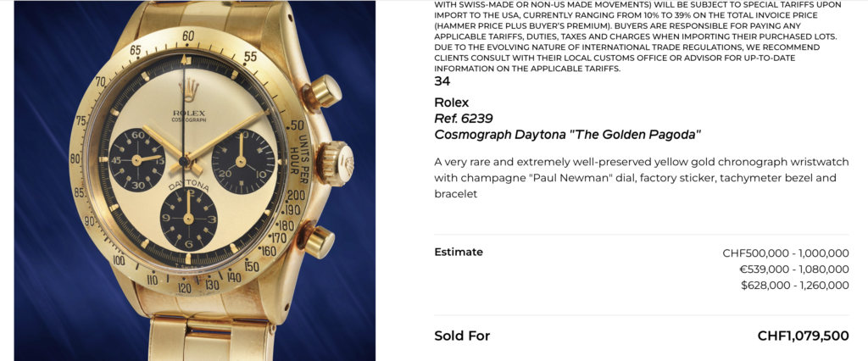Viewport: 868px width, 361px height.
Task: Click the Rolex watch product image
Action: 194,180
